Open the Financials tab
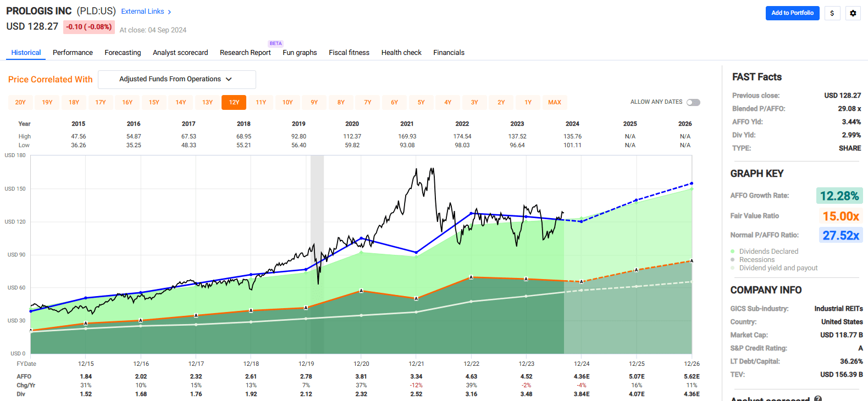The height and width of the screenshot is (401, 868). pos(449,53)
